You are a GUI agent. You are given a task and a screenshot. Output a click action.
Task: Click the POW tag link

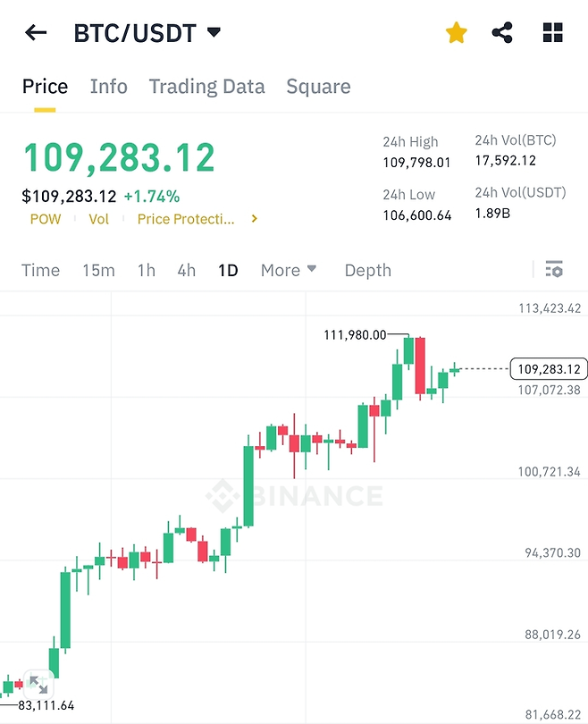tap(46, 219)
